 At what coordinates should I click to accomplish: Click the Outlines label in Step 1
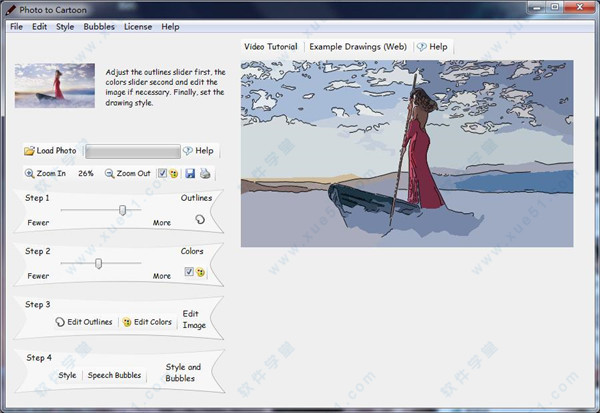196,198
